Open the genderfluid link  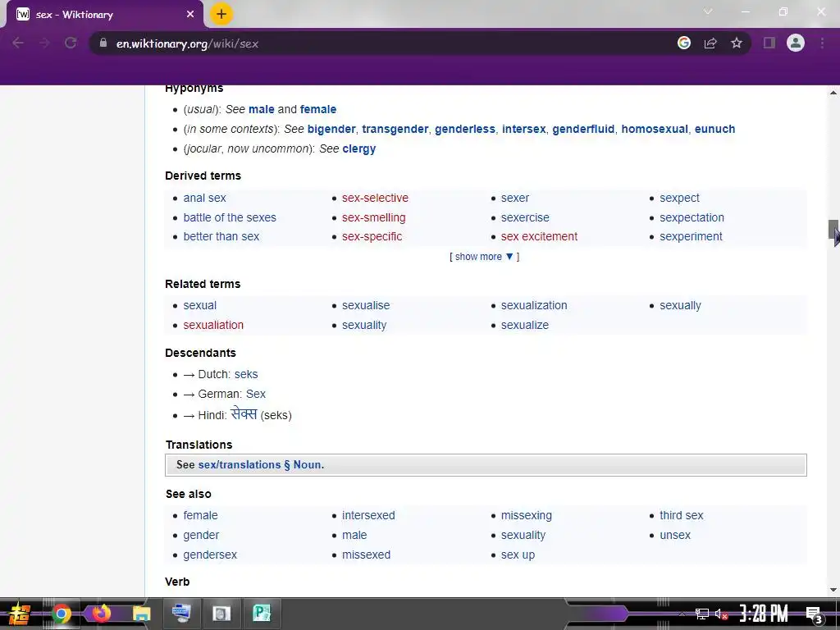583,129
